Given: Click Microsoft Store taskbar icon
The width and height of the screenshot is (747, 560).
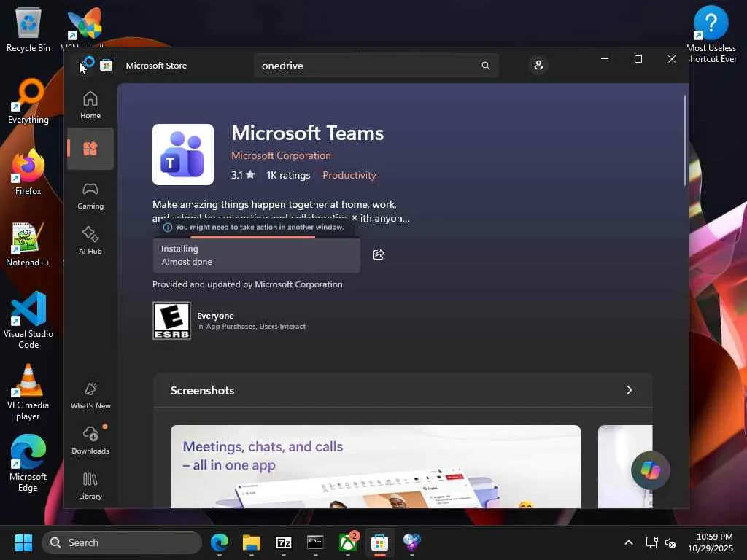Looking at the screenshot, I should [379, 542].
